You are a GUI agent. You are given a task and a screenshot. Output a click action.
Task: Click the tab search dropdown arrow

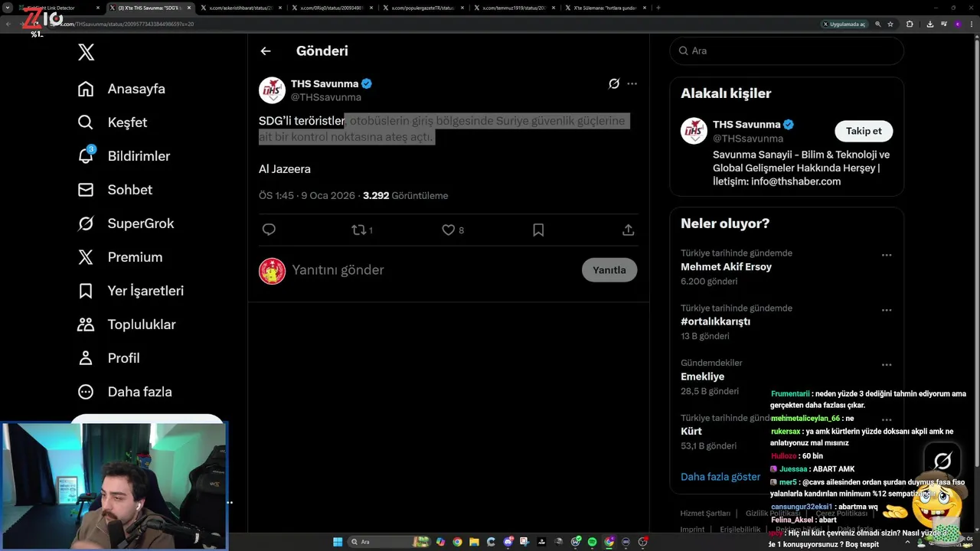pos(8,8)
